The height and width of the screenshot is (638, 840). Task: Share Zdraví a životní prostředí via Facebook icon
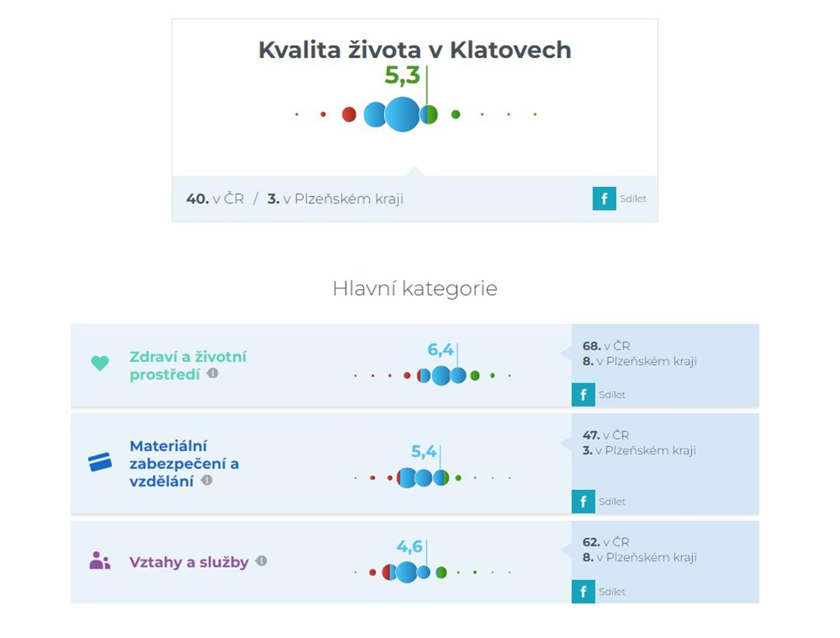tap(583, 395)
